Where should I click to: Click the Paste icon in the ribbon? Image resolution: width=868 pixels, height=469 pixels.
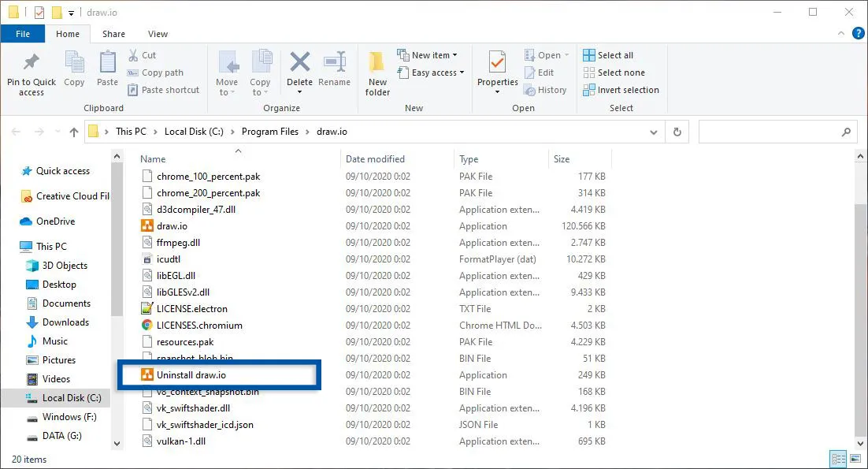click(107, 69)
